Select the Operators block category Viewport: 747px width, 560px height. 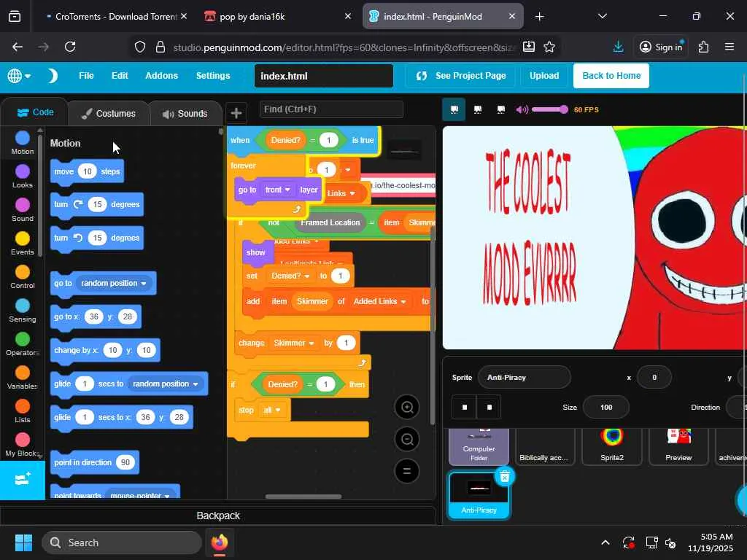coord(23,344)
